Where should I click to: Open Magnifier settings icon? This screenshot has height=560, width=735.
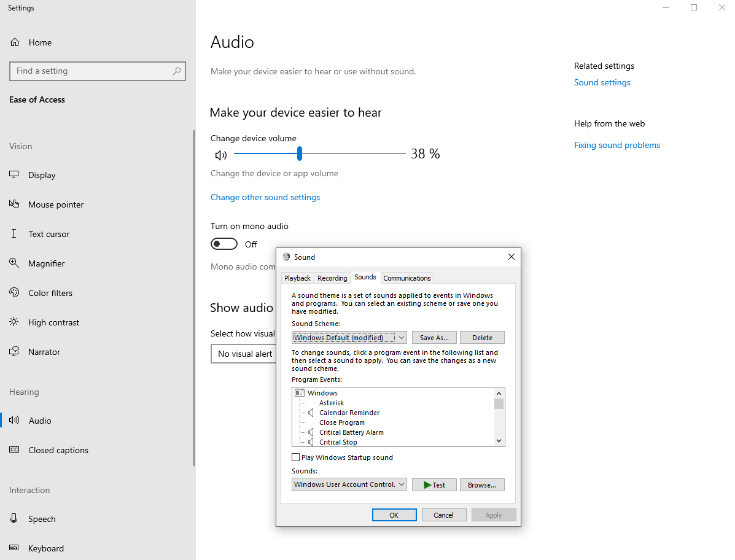14,263
